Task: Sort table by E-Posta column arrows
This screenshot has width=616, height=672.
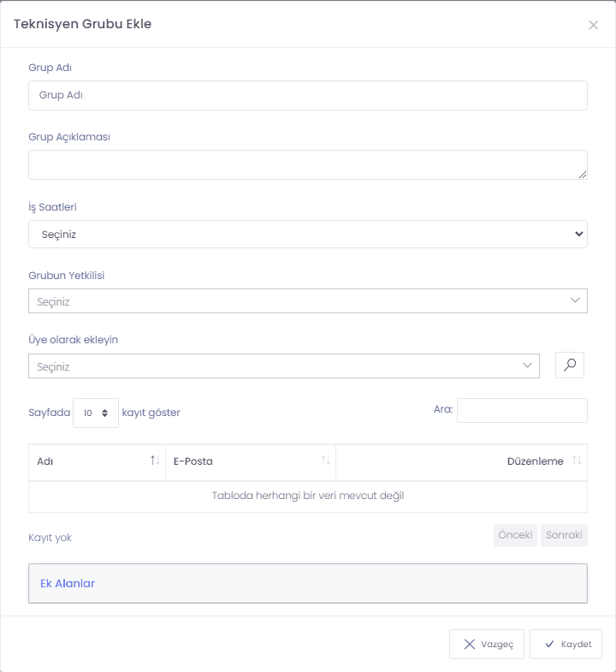Action: [326, 461]
